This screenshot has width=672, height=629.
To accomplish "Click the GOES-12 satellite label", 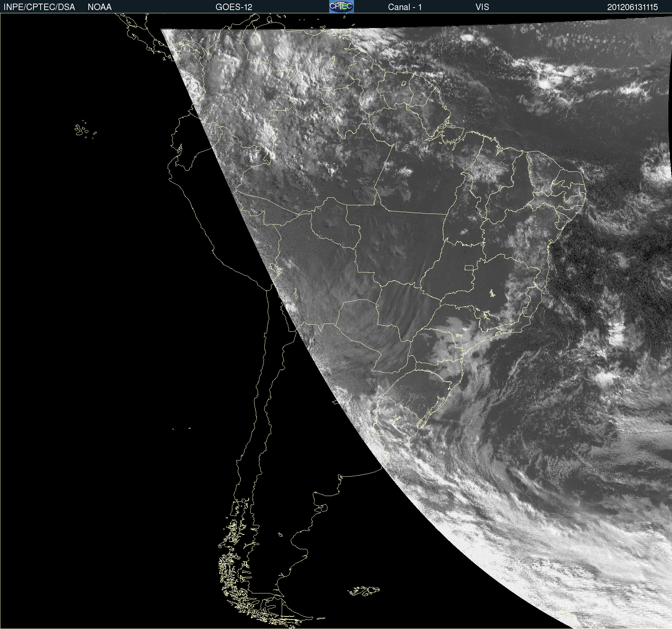I will [234, 7].
